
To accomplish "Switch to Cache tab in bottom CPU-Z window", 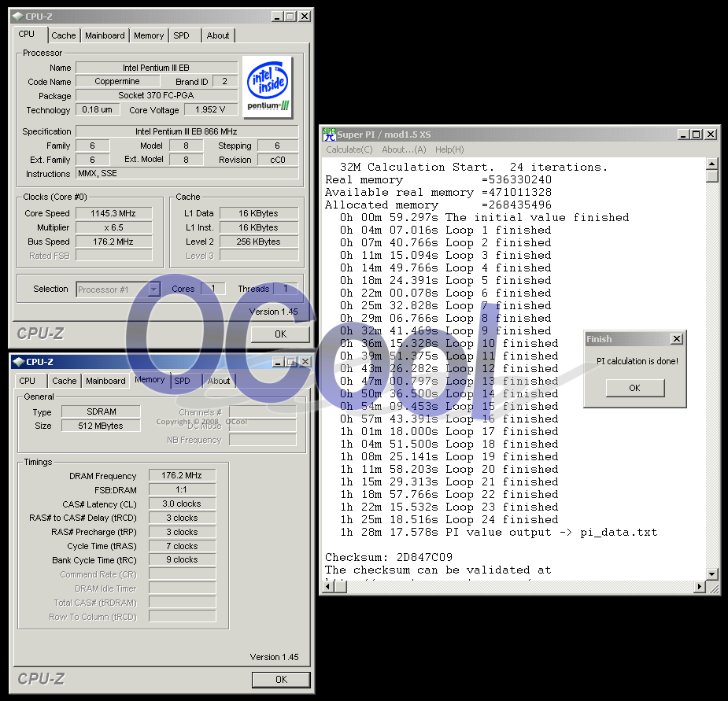I will 64,381.
